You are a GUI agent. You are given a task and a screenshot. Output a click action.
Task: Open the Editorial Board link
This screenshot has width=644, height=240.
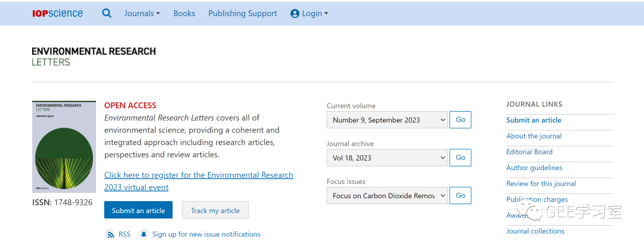530,152
